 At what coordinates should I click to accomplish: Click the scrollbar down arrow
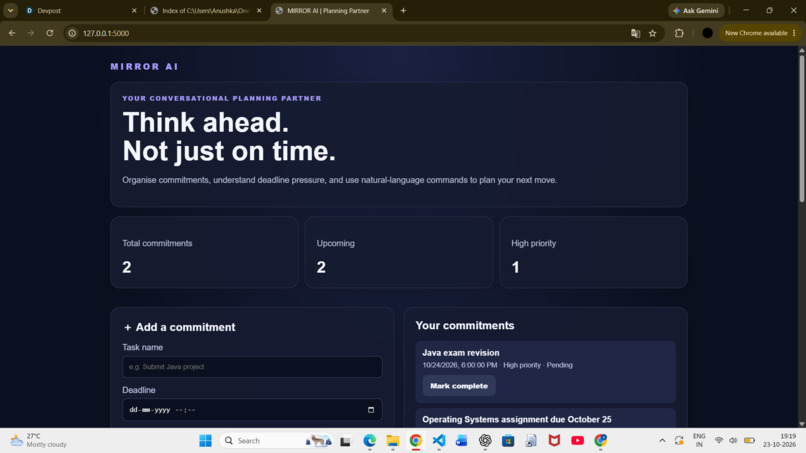pos(801,424)
